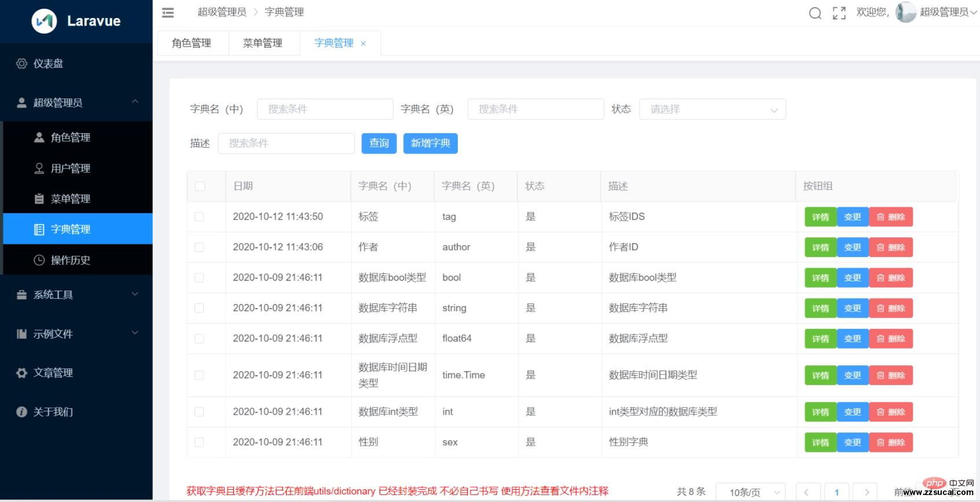
Task: Click the 查询 search button
Action: tap(379, 144)
